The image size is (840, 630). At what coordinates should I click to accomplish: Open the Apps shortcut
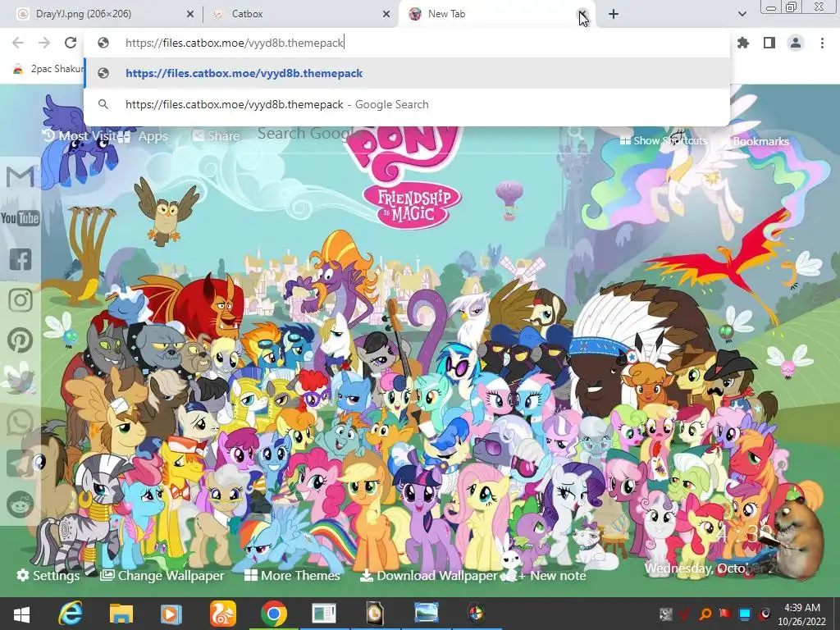143,136
